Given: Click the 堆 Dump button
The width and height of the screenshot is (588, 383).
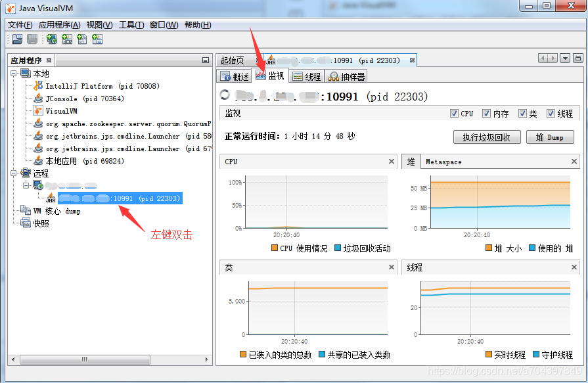Looking at the screenshot, I should point(550,137).
